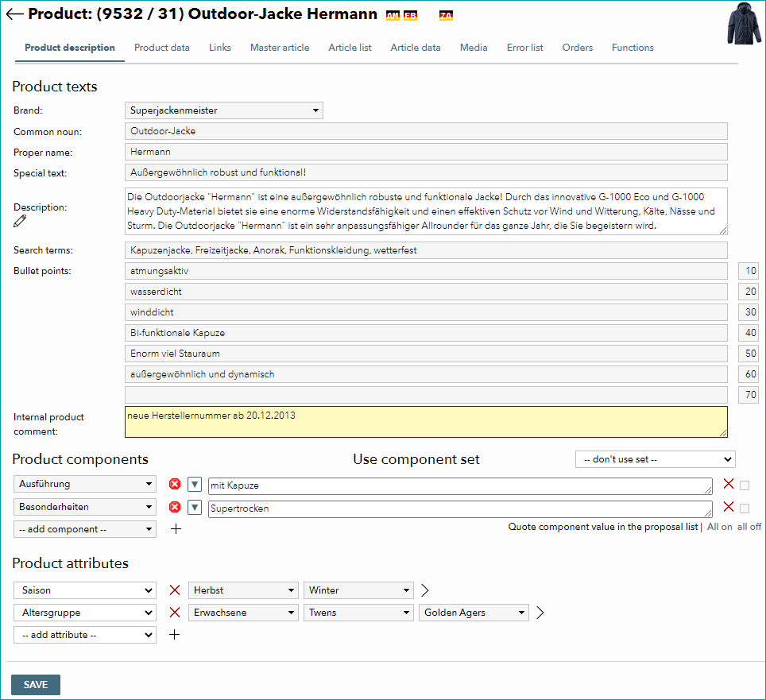Switch to the Error list tab
This screenshot has height=700, width=766.
click(524, 48)
